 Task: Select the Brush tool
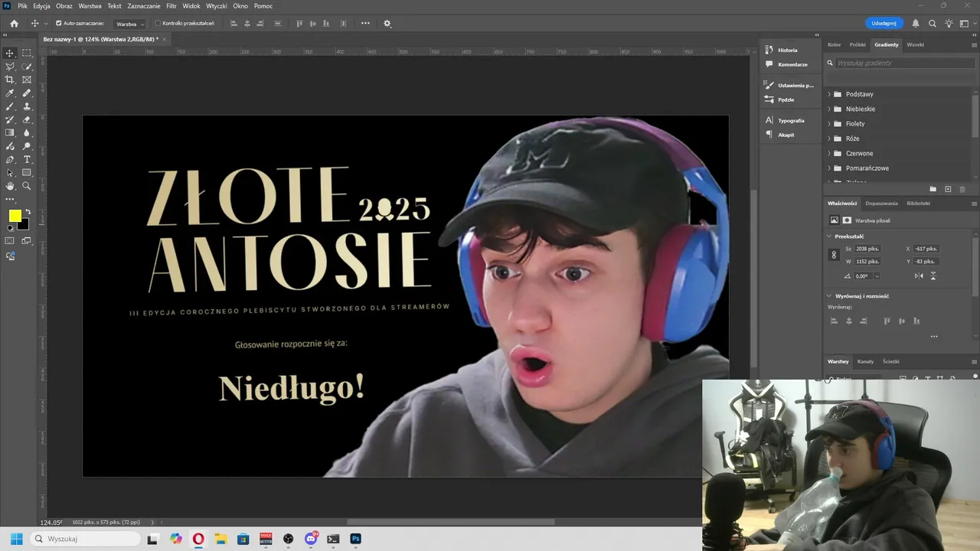point(10,106)
